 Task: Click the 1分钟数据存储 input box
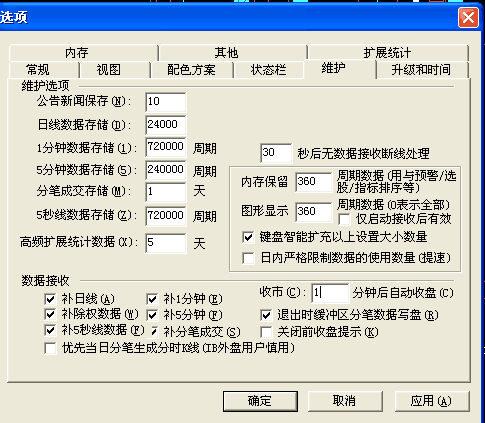(166, 147)
